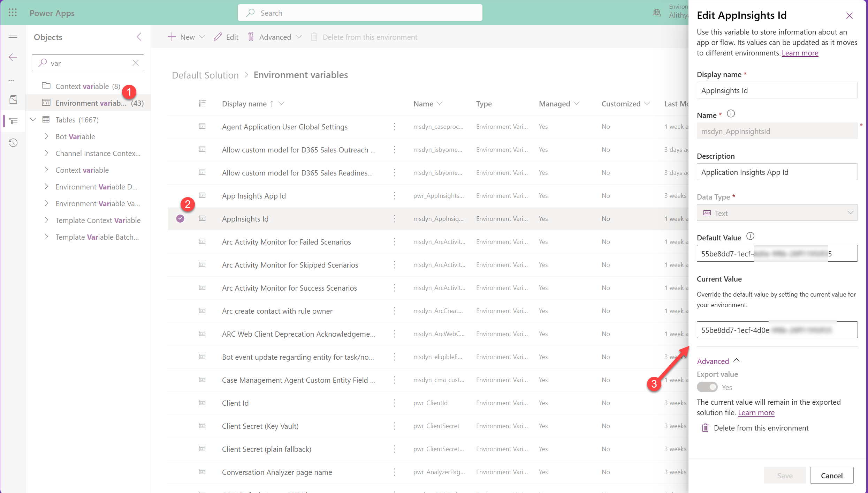Viewport: 868px width, 493px height.
Task: Click the Edit pencil toolbar button
Action: 226,37
